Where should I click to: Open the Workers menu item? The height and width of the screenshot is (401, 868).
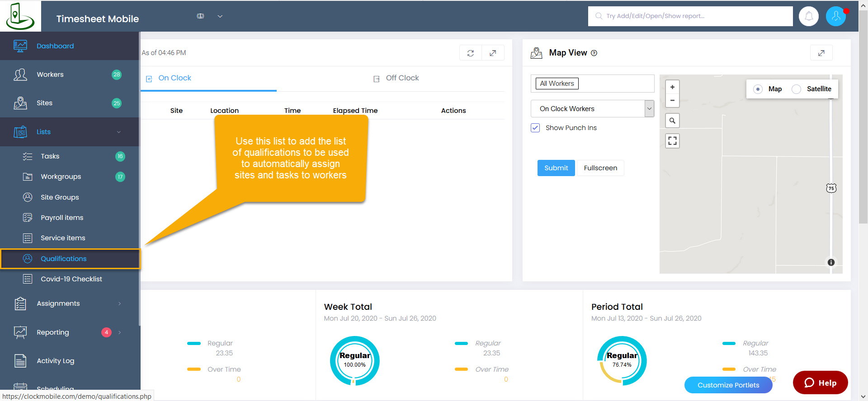[x=69, y=75]
